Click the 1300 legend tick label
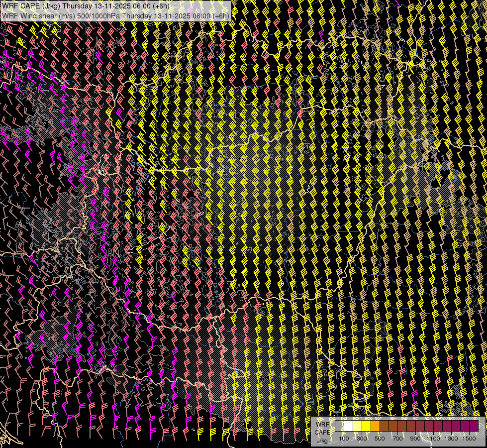 (451, 439)
